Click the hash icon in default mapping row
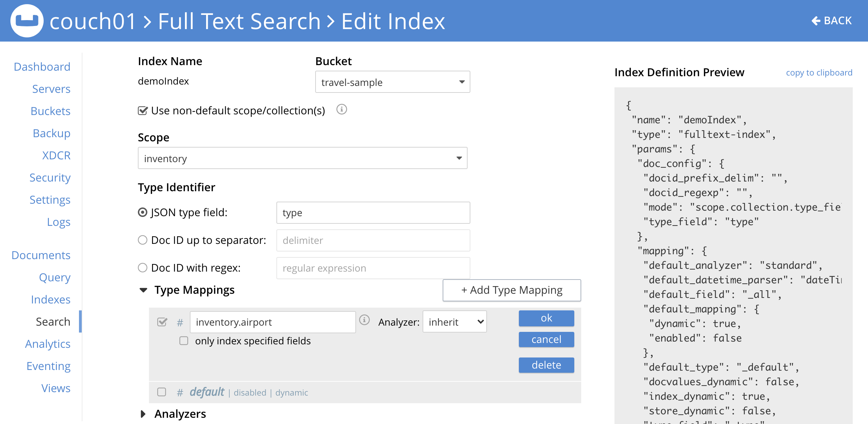 coord(180,393)
